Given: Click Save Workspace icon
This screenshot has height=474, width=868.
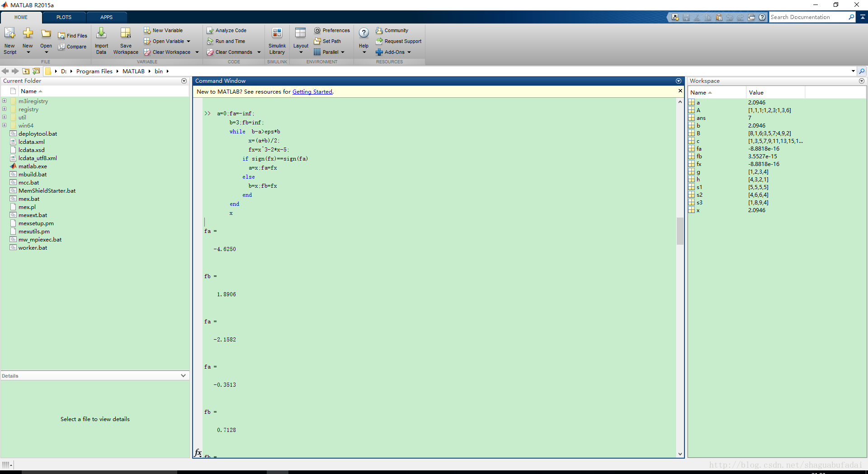Looking at the screenshot, I should point(126,33).
